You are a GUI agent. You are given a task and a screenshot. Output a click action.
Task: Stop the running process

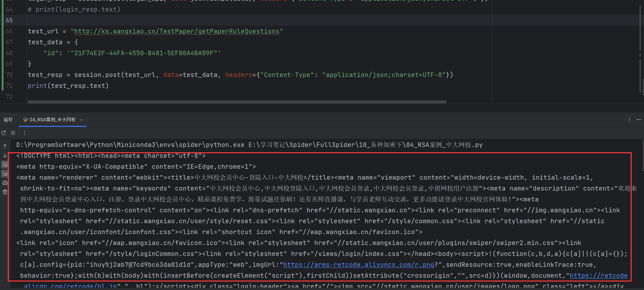click(x=13, y=133)
